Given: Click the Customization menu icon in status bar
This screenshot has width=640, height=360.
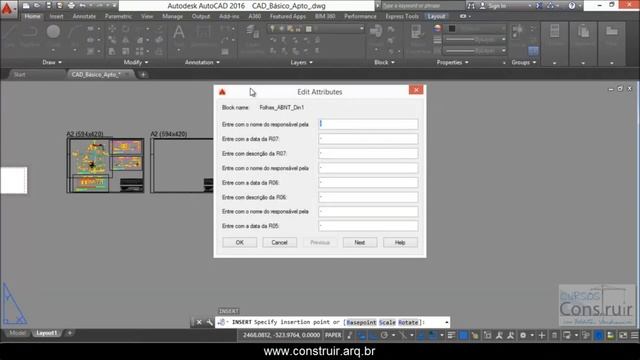Looking at the screenshot, I should tap(634, 336).
